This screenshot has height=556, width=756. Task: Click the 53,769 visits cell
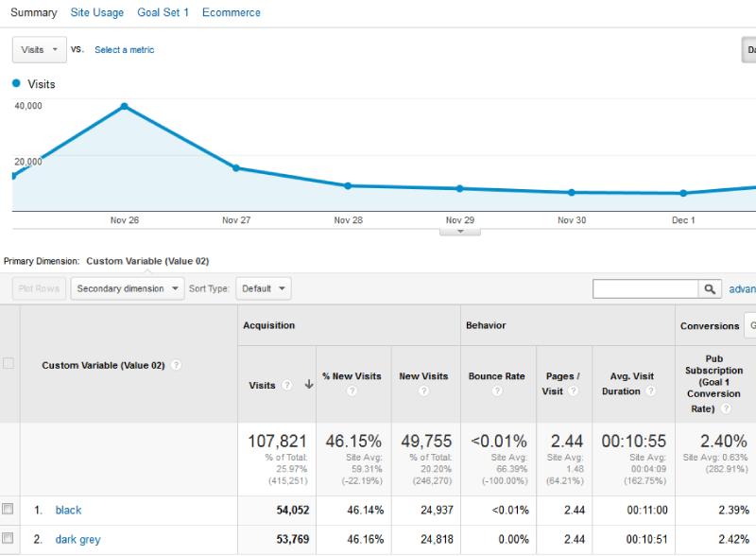[293, 539]
